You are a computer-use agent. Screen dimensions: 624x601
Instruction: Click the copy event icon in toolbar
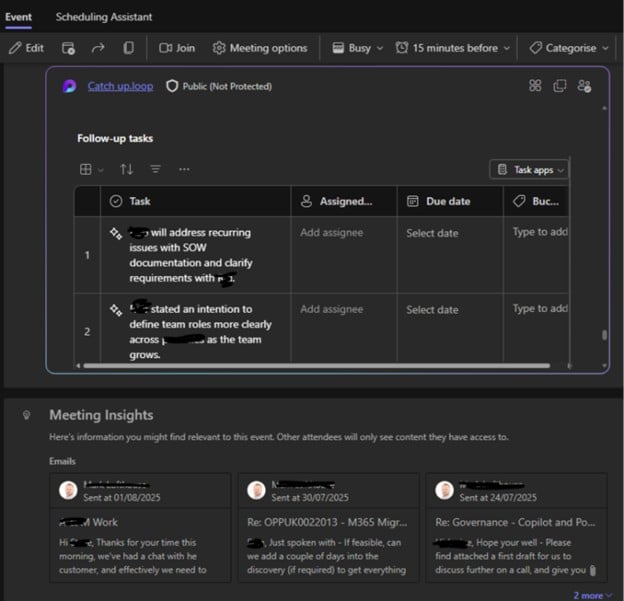(128, 48)
